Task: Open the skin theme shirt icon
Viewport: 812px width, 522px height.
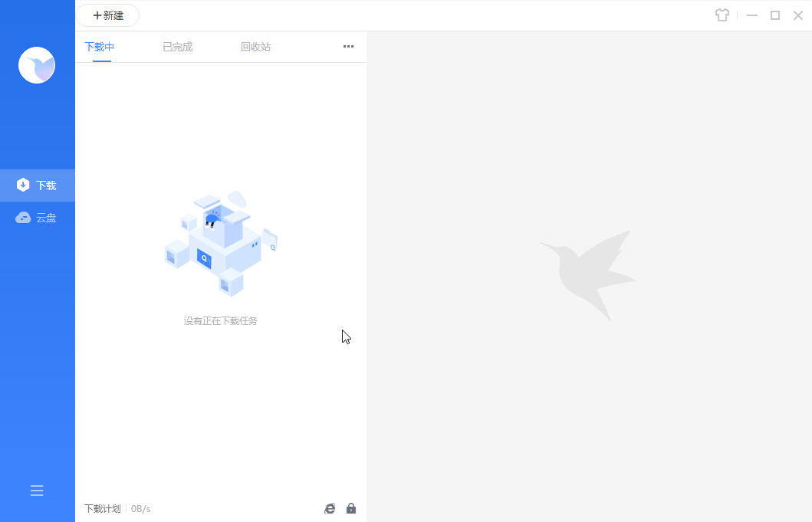Action: tap(722, 15)
